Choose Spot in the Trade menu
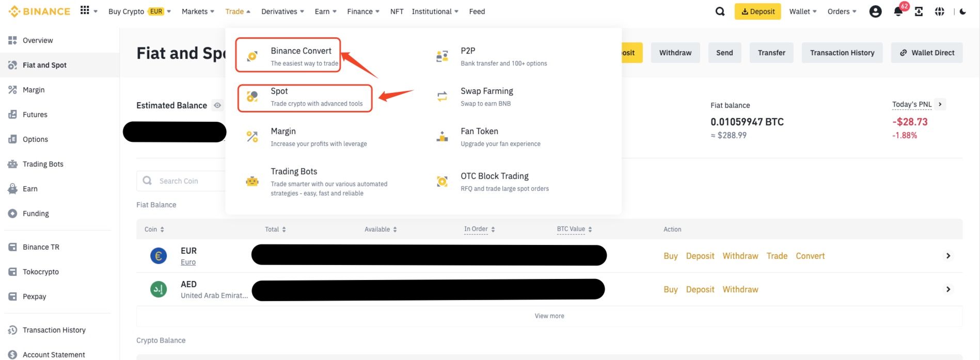980x360 pixels. click(x=304, y=96)
